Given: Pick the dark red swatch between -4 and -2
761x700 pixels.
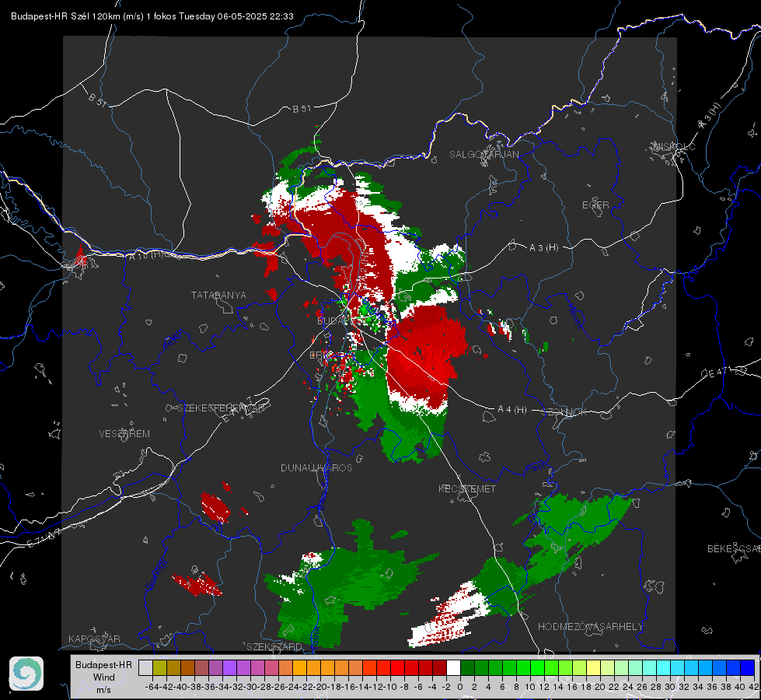Looking at the screenshot, I should click(439, 668).
